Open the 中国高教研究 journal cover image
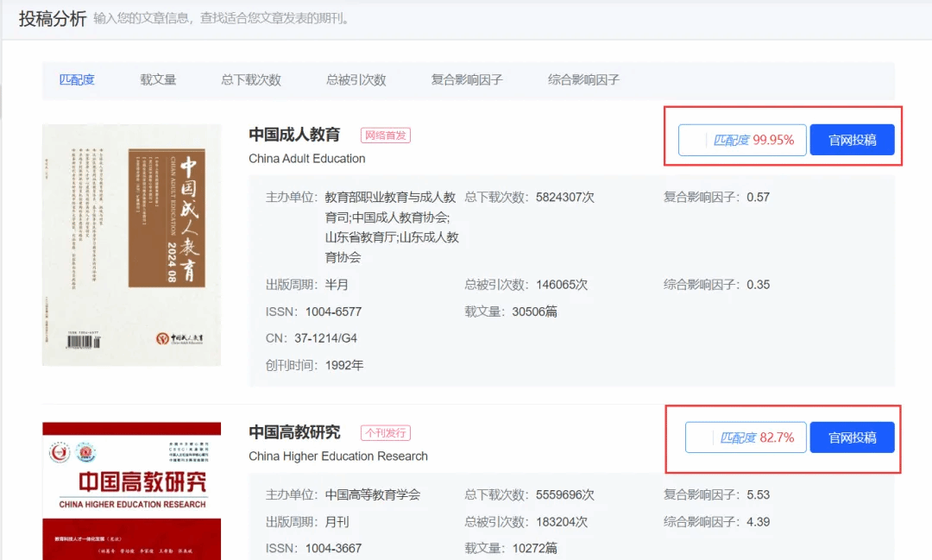The image size is (932, 560). point(131,490)
